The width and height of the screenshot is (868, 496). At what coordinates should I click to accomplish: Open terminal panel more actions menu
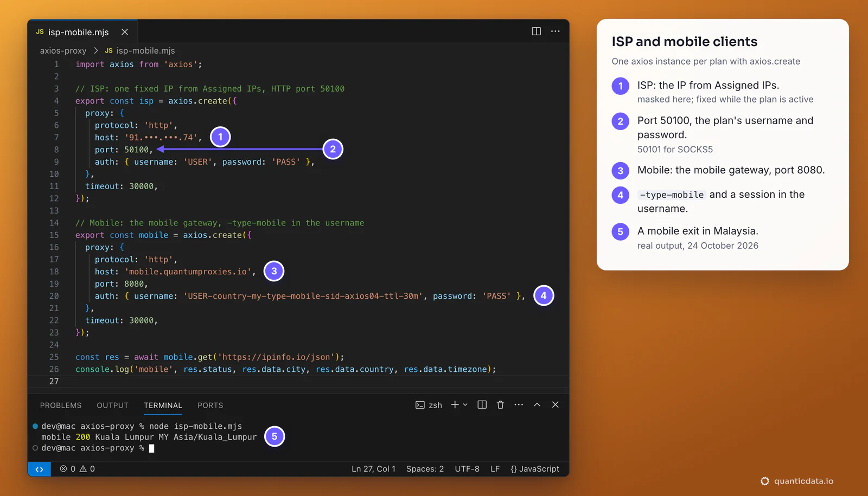[x=519, y=405]
